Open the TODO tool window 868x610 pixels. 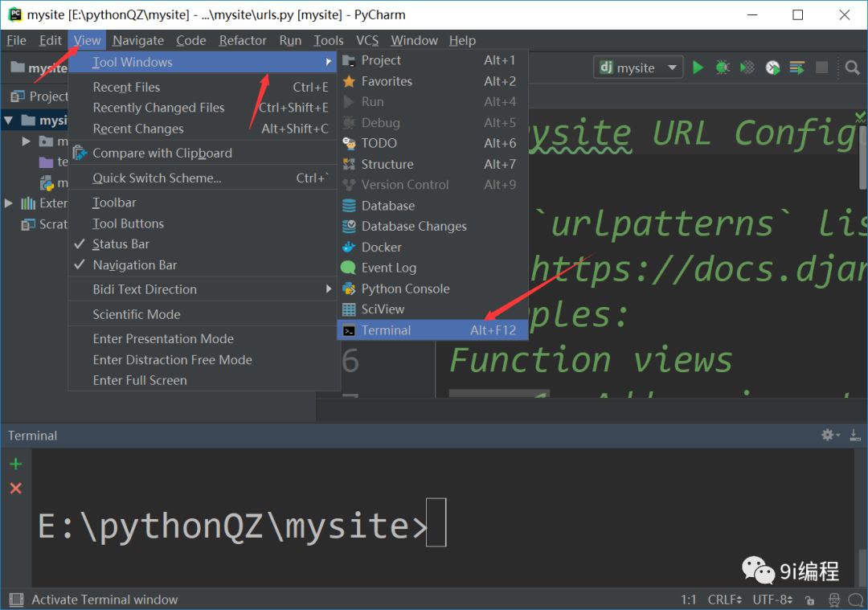432,143
